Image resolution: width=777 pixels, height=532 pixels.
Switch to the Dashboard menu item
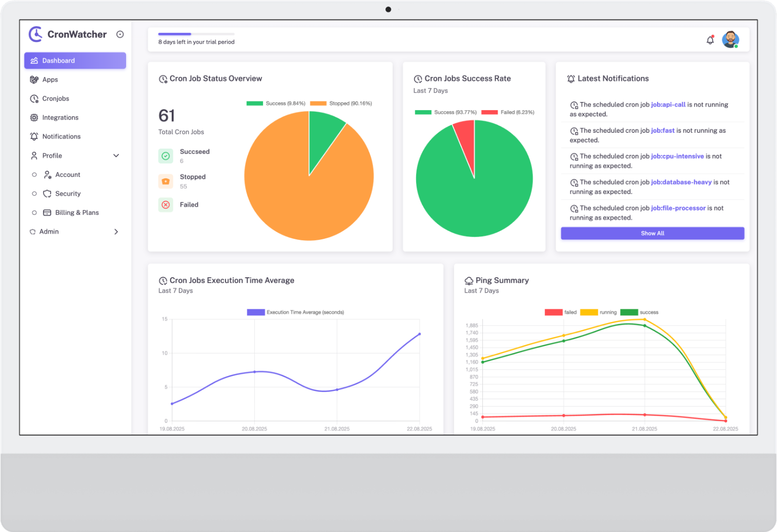(58, 60)
